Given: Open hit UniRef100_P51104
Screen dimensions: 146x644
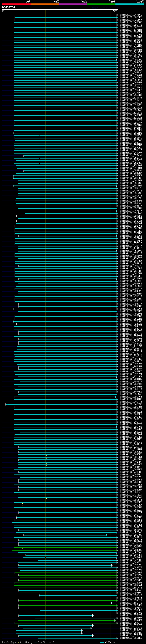Looking at the screenshot, I should click(131, 165).
